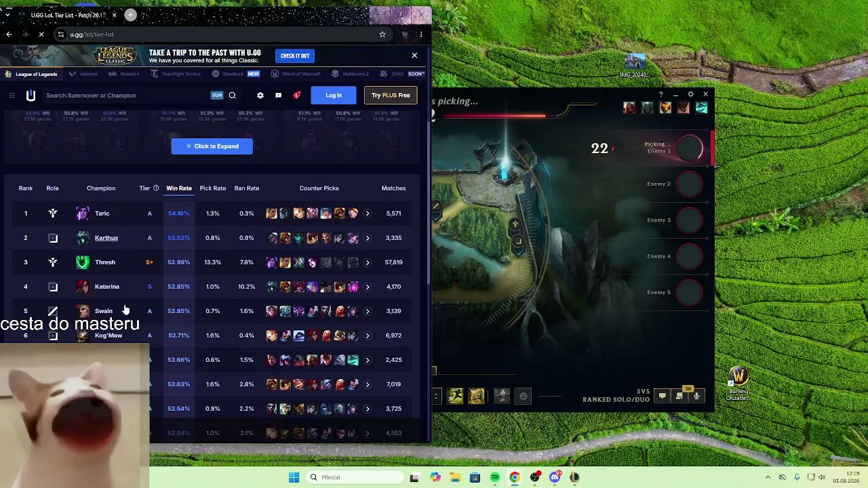
Task: Switch to Teamfight Tactics game tab
Action: click(176, 74)
